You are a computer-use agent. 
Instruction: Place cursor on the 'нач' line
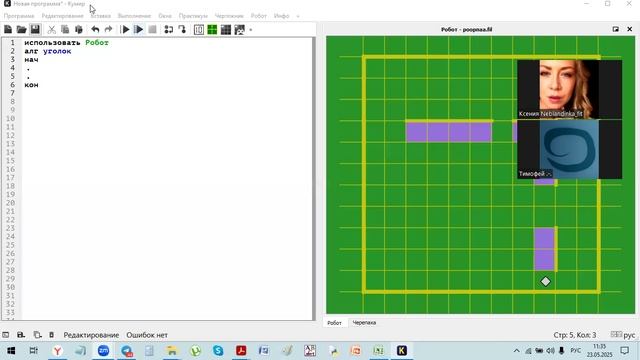[x=31, y=60]
